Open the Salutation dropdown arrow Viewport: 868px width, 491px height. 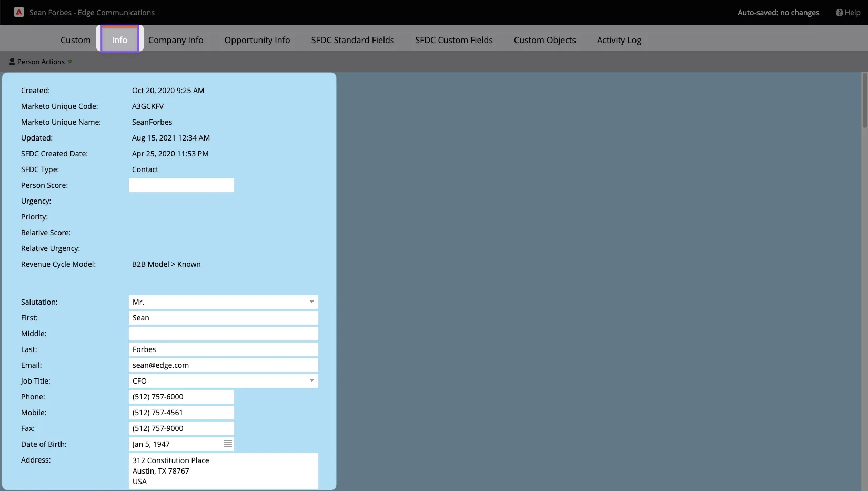point(312,302)
